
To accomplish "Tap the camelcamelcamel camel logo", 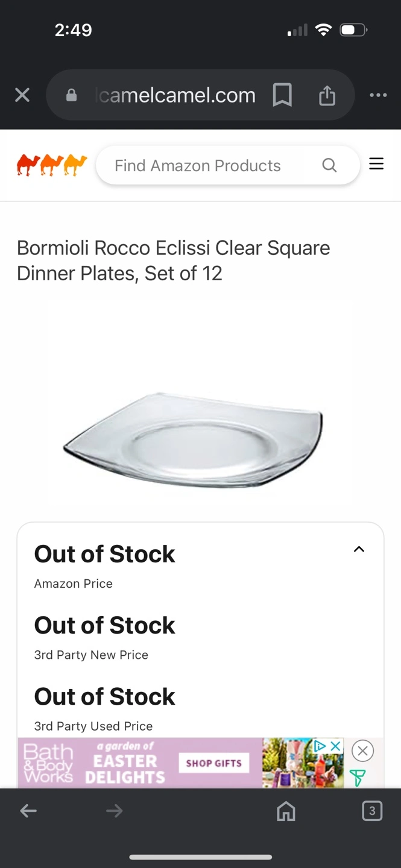I will [52, 165].
